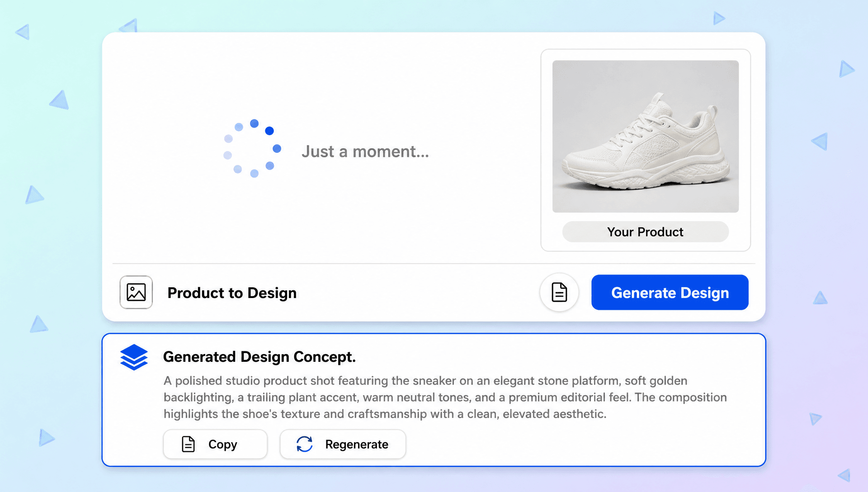The image size is (868, 492).
Task: Regenerate the design concept
Action: pos(343,444)
